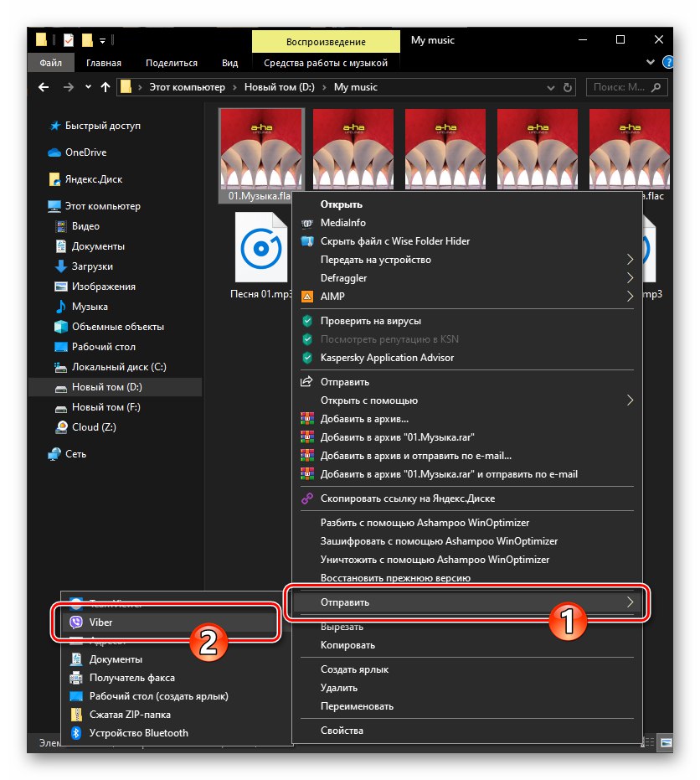Expand the Defraggler submenu arrow
The image size is (700, 780).
click(630, 278)
